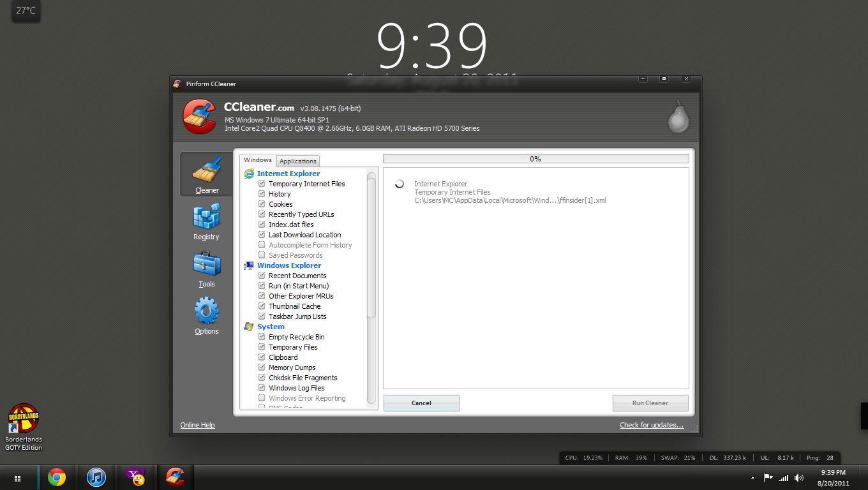The width and height of the screenshot is (868, 490).
Task: Select Run (in Start Menu) label
Action: (x=299, y=286)
